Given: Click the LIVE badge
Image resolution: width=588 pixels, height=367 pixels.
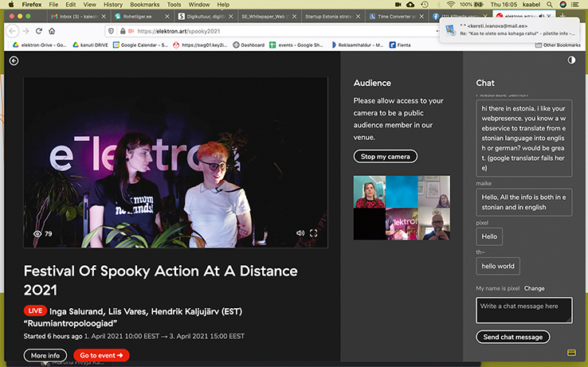Looking at the screenshot, I should click(x=35, y=310).
